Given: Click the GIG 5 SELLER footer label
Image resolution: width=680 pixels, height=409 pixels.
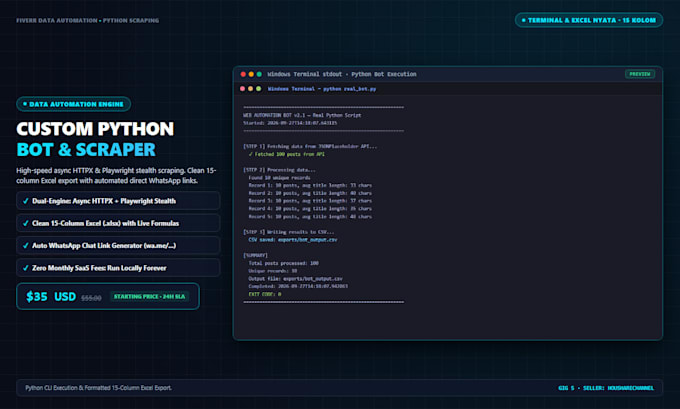Looking at the screenshot, I should tap(606, 388).
